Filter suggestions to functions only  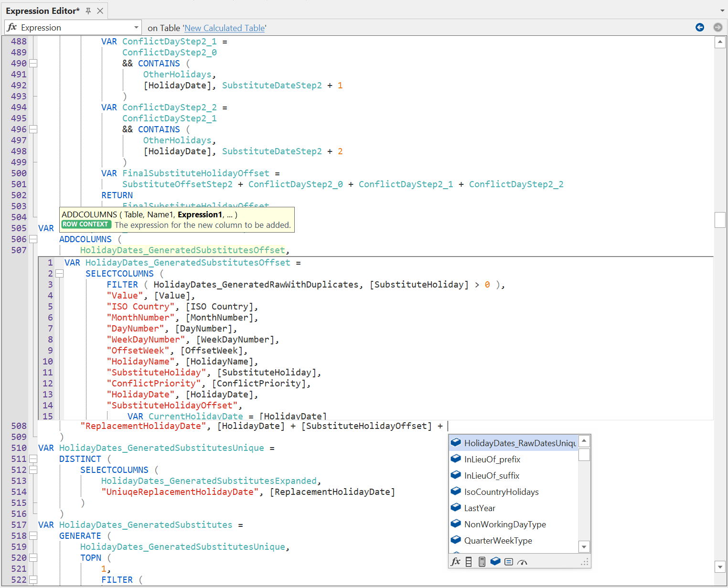click(455, 562)
